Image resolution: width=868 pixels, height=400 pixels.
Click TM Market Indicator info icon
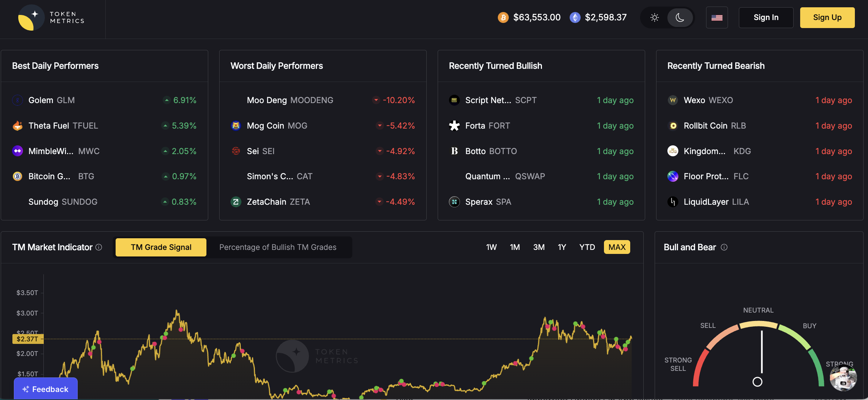pyautogui.click(x=99, y=247)
